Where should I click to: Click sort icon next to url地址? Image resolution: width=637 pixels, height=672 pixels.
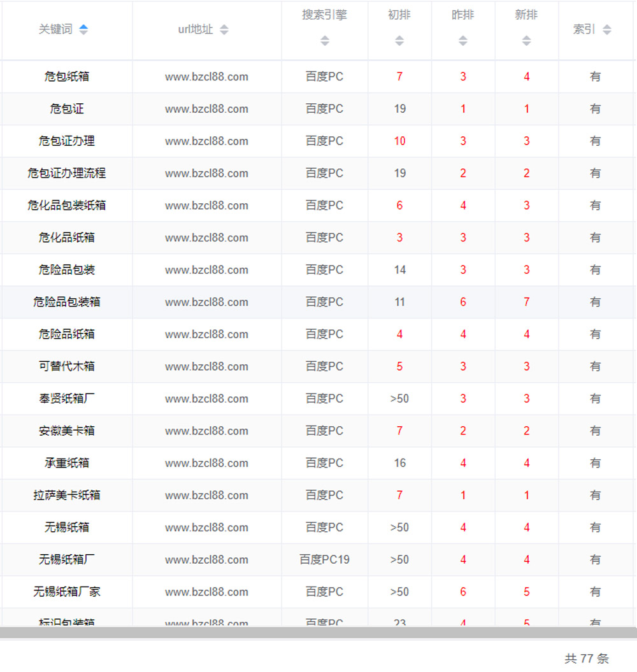[224, 30]
